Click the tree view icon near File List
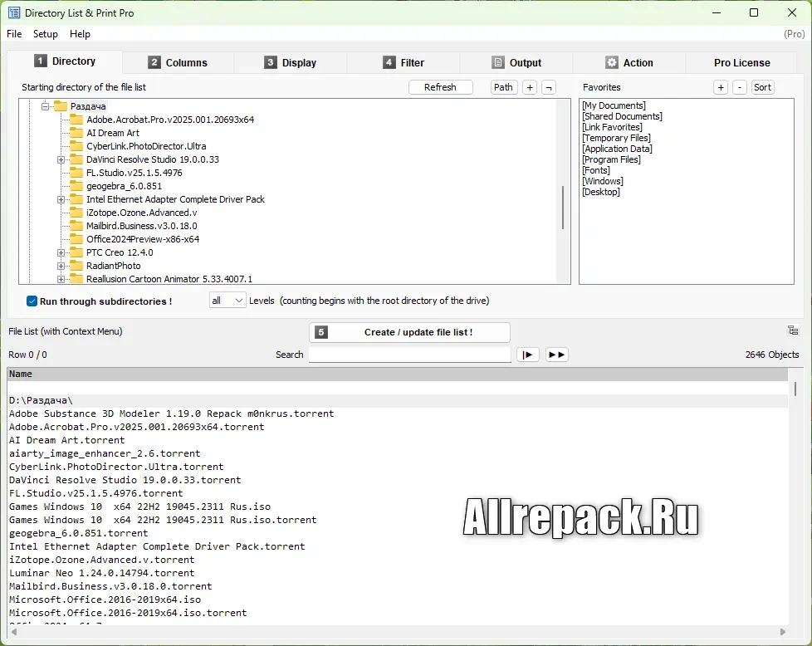The height and width of the screenshot is (646, 812). 793,330
